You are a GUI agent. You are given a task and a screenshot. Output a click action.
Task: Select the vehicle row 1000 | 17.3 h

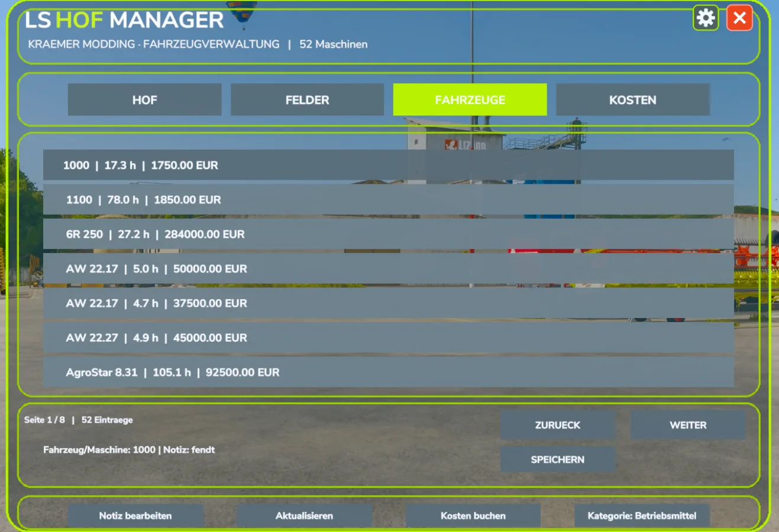point(389,165)
